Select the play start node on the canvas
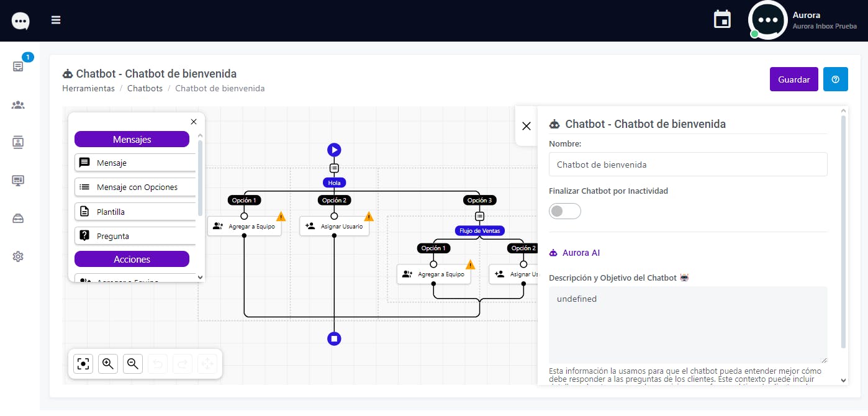Image resolution: width=868 pixels, height=416 pixels. point(334,150)
